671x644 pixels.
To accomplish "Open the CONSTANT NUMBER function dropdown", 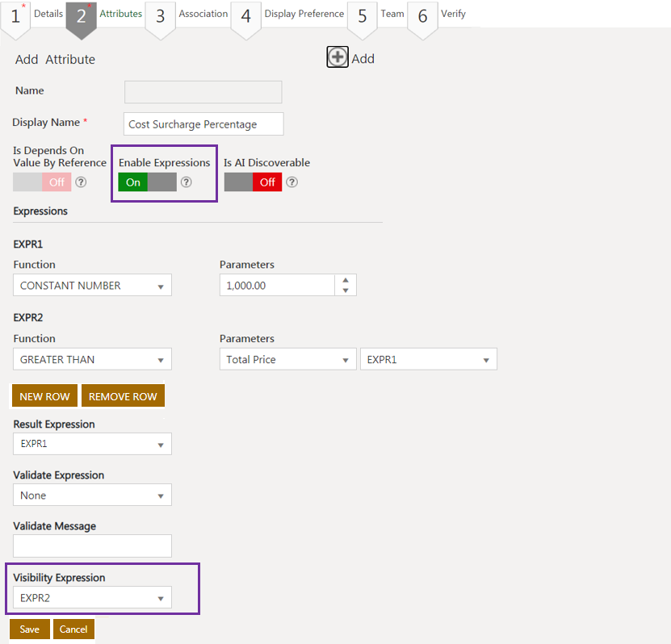I will coord(92,286).
